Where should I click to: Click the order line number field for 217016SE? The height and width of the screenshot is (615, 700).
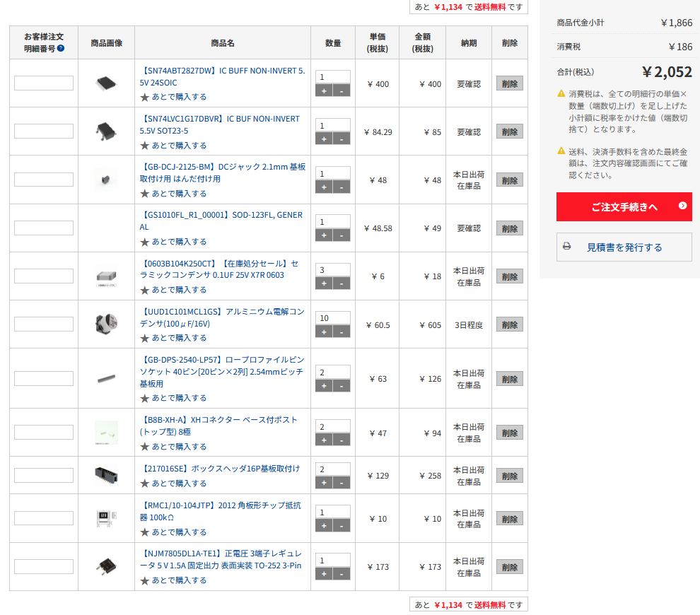tap(44, 475)
